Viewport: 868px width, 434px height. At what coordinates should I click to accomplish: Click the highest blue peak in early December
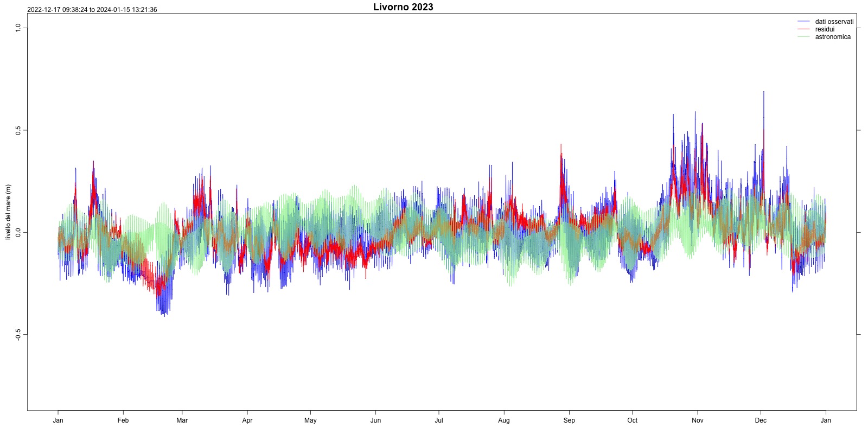coord(764,92)
